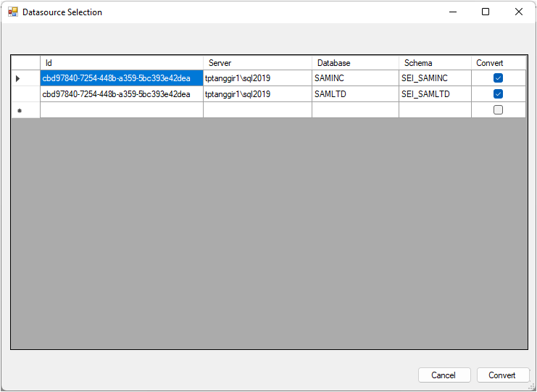The height and width of the screenshot is (392, 537).
Task: Close the Datasource Selection dialog
Action: point(519,12)
